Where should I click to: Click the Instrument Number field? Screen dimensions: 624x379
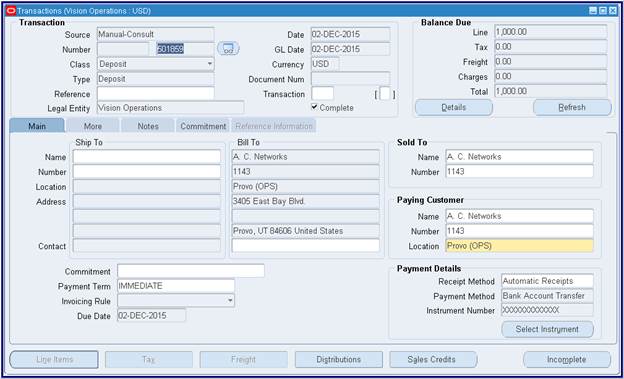pyautogui.click(x=547, y=310)
